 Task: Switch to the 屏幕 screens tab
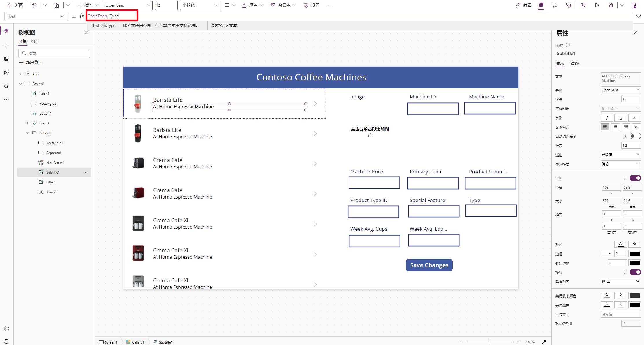pos(22,41)
